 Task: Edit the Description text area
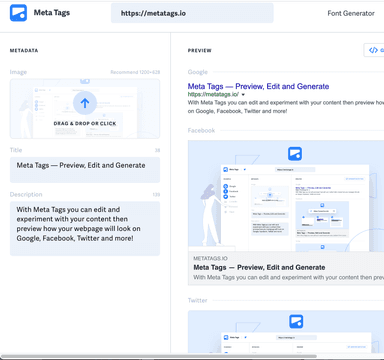click(x=85, y=228)
